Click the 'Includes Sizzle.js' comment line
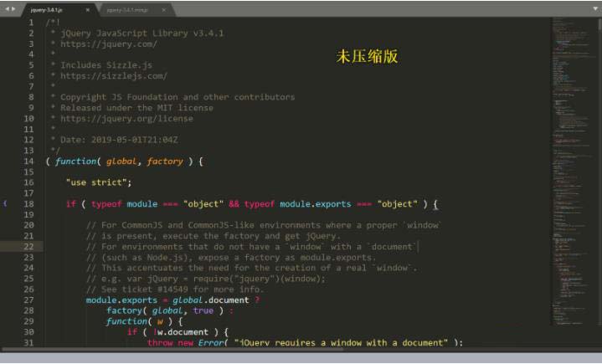Image resolution: width=602 pixels, height=364 pixels. point(106,65)
